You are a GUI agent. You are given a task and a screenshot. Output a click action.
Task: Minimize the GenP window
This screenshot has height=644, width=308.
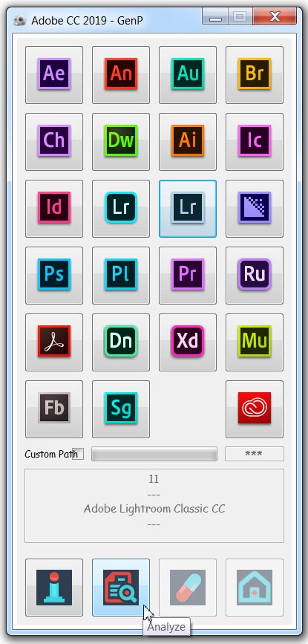(216, 17)
